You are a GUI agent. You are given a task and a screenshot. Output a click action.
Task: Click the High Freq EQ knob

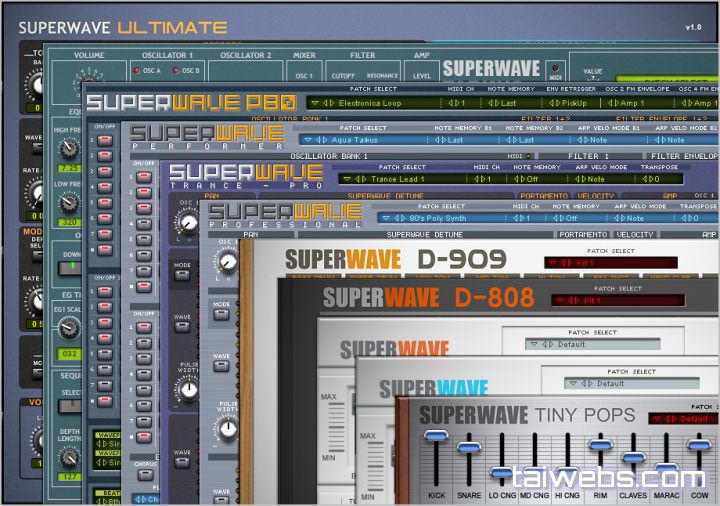point(68,148)
